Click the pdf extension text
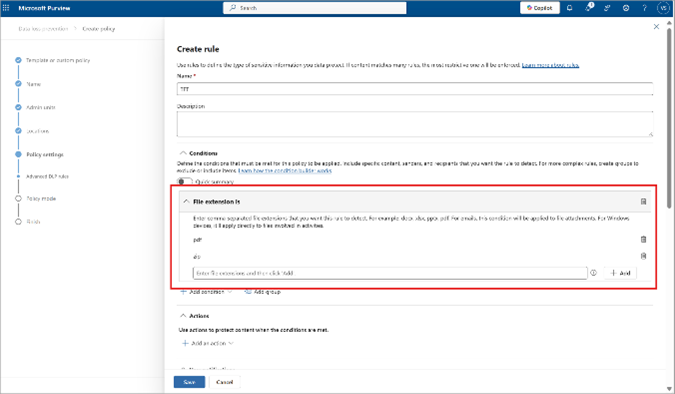 click(197, 240)
